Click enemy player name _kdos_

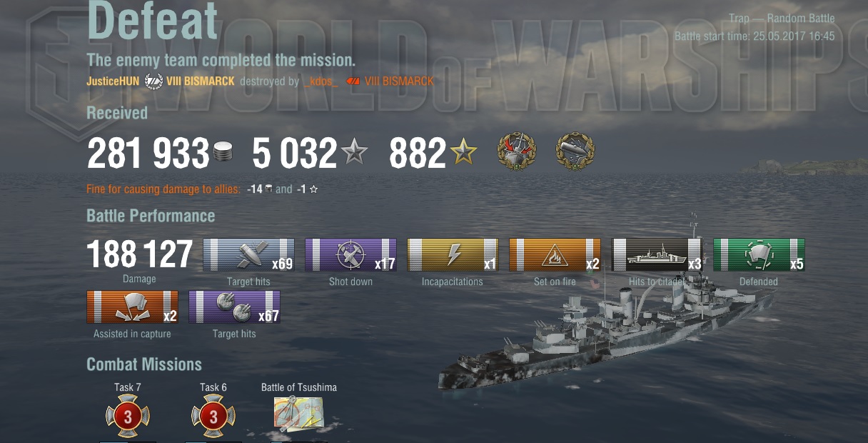(321, 81)
